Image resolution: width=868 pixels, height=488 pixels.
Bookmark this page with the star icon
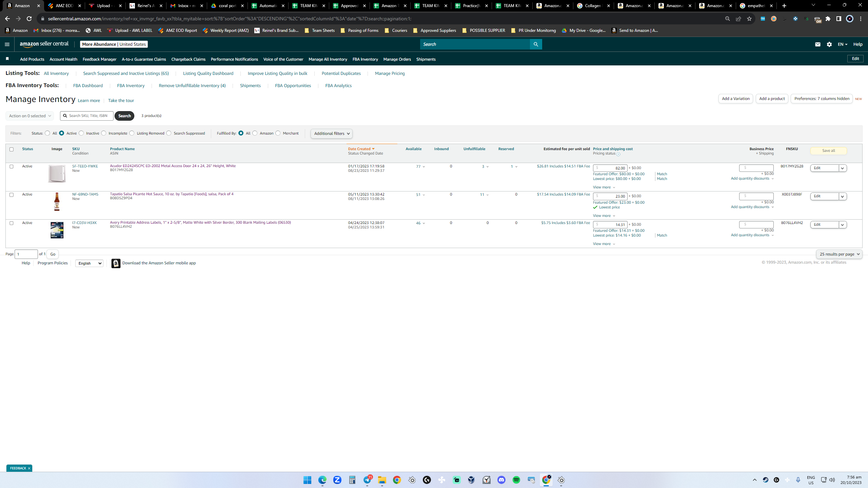[749, 19]
